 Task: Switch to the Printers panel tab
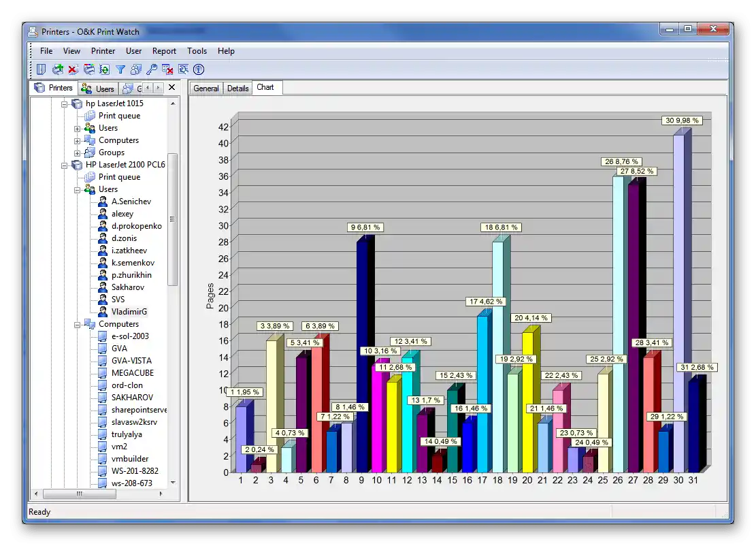point(54,88)
